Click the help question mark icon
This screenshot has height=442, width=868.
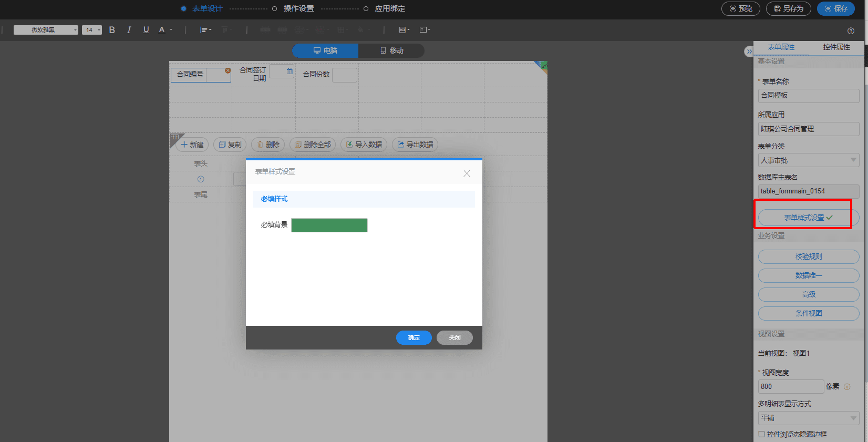851,30
